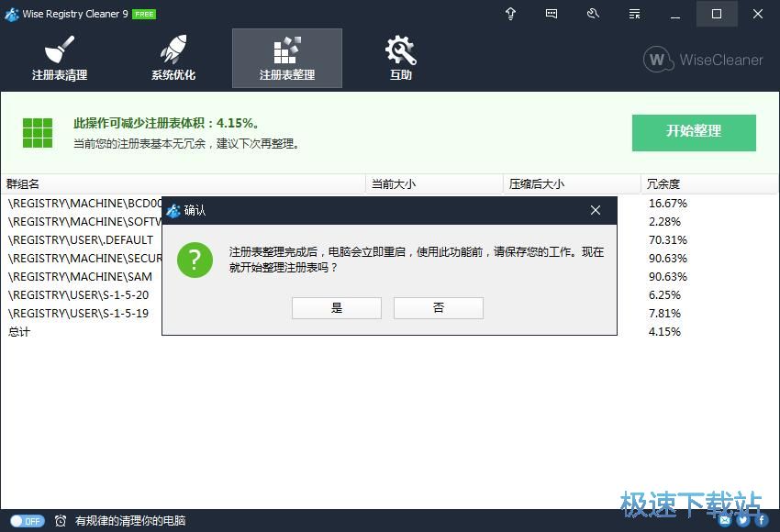Open the menu list icon in title bar
780x532 pixels.
point(634,14)
